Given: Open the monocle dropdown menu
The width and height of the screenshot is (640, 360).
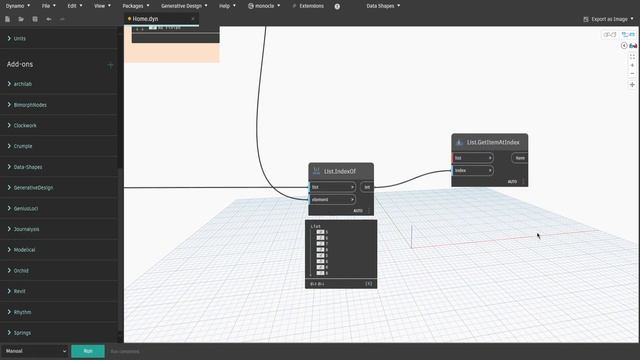Looking at the screenshot, I should [264, 6].
